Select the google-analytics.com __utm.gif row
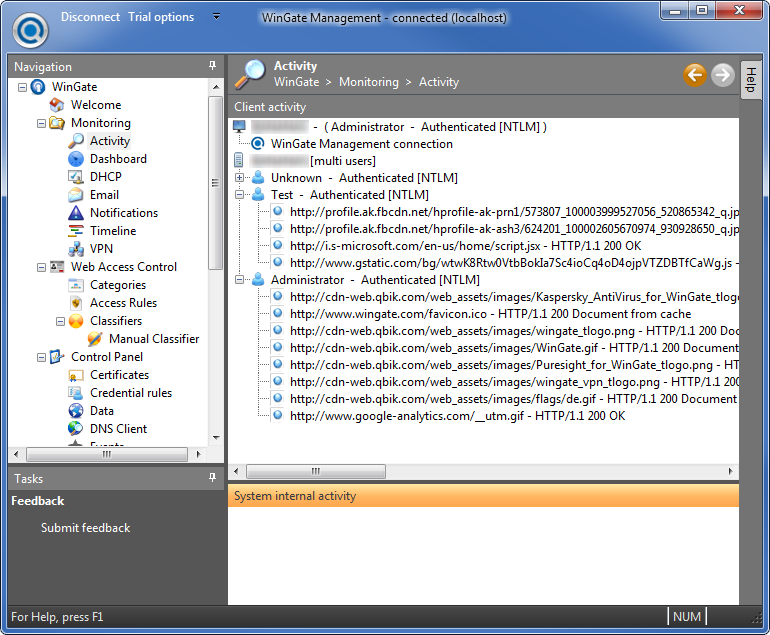The image size is (770, 635). click(458, 416)
